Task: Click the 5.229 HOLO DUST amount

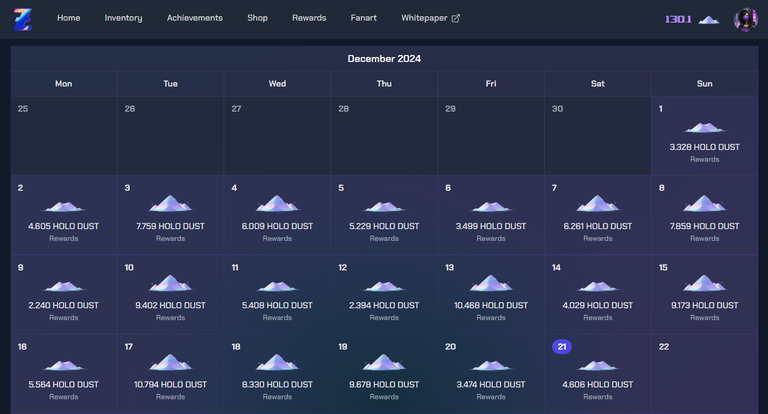Action: 384,226
